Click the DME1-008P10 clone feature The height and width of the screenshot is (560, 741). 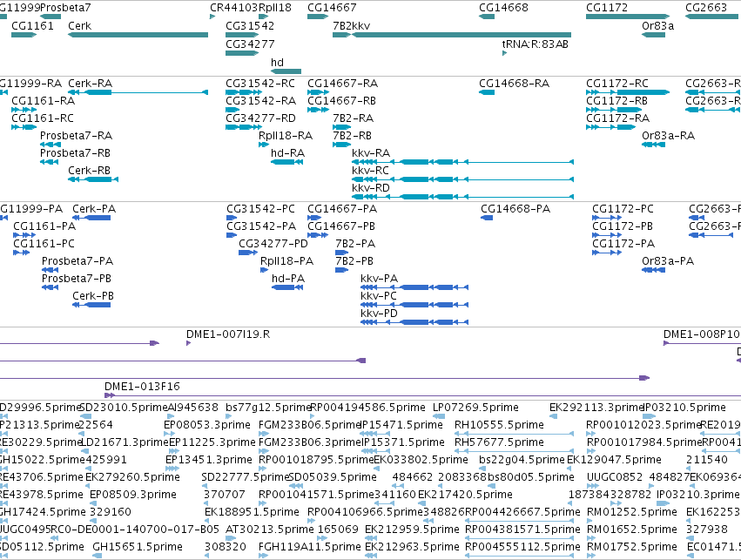point(702,343)
